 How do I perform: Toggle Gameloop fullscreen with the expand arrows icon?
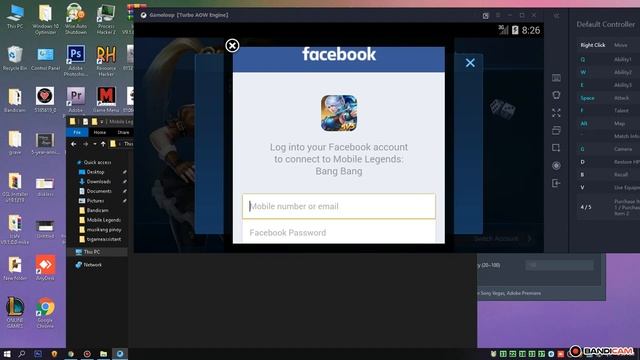[x=556, y=113]
